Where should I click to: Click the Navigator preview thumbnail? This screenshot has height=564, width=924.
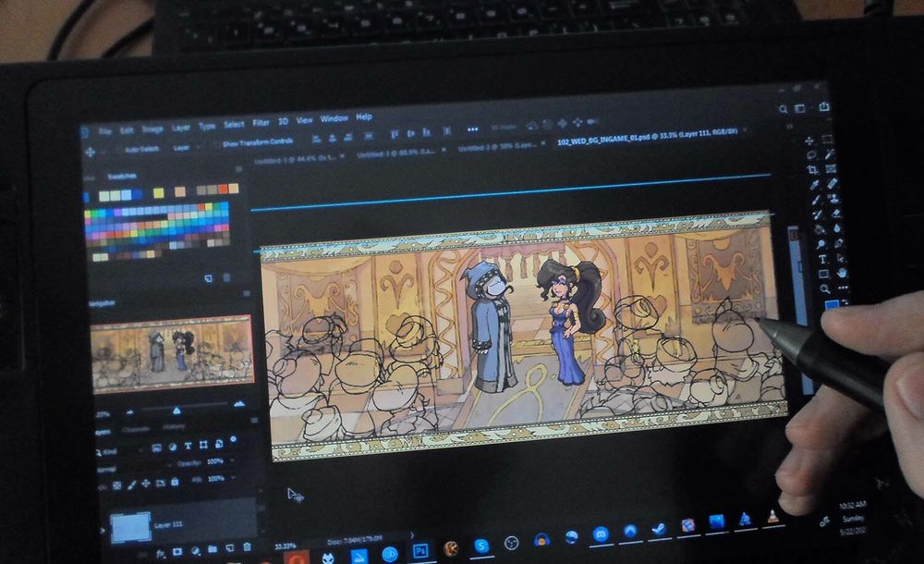172,353
